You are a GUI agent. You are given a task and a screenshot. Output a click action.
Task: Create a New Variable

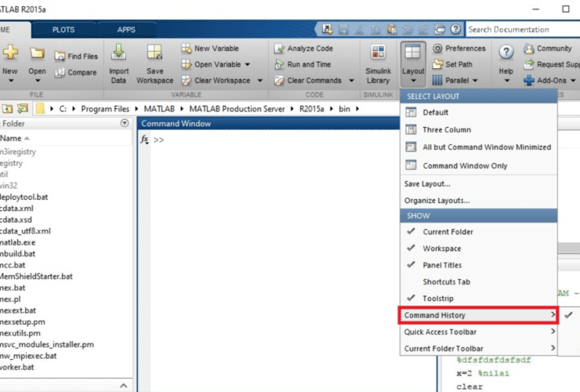(210, 49)
